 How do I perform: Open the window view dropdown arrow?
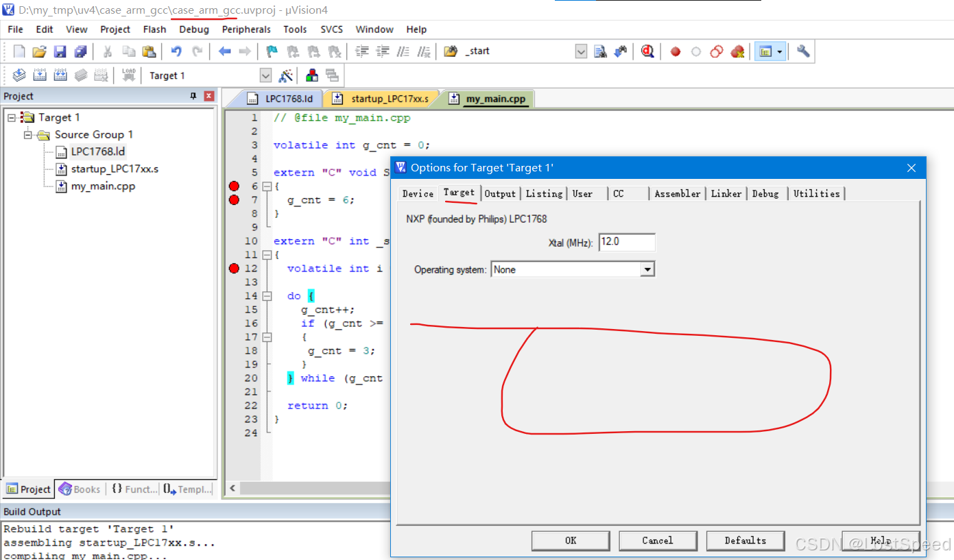click(x=780, y=51)
